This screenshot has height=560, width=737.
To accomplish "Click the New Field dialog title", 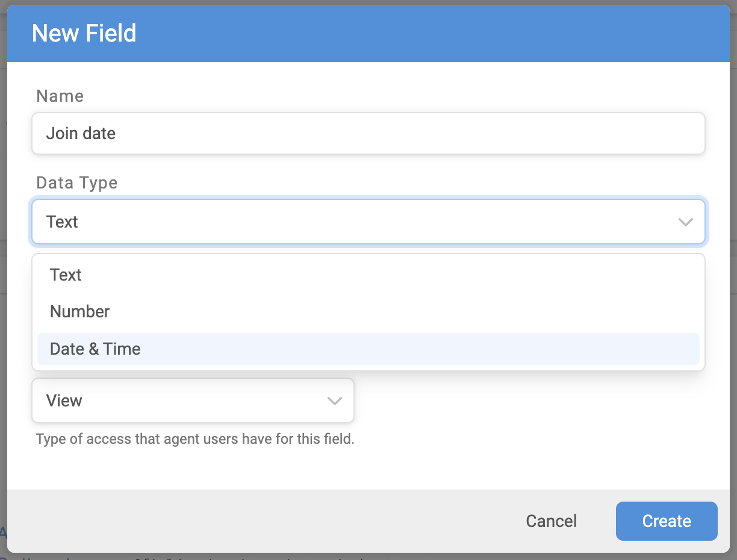I will click(x=84, y=33).
